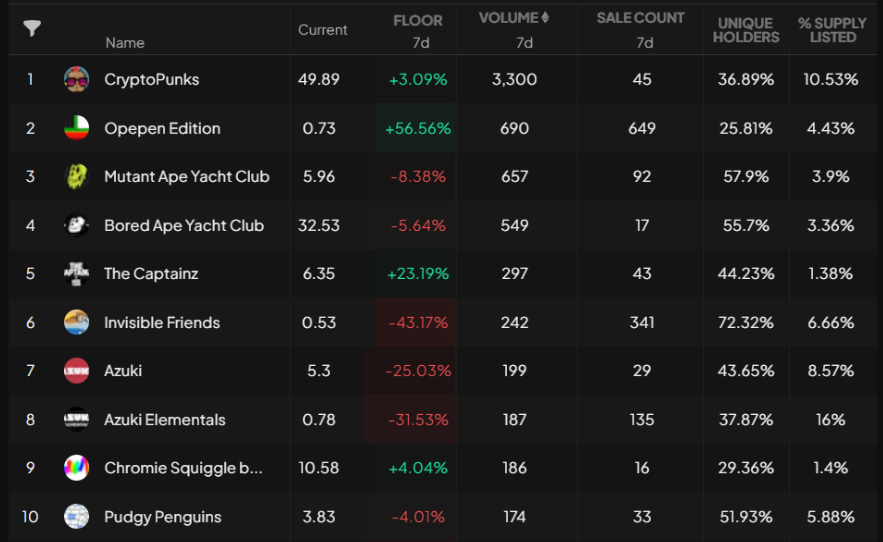Click the Mutant Ape Yacht Club avatar
This screenshot has width=883, height=542.
(x=76, y=176)
